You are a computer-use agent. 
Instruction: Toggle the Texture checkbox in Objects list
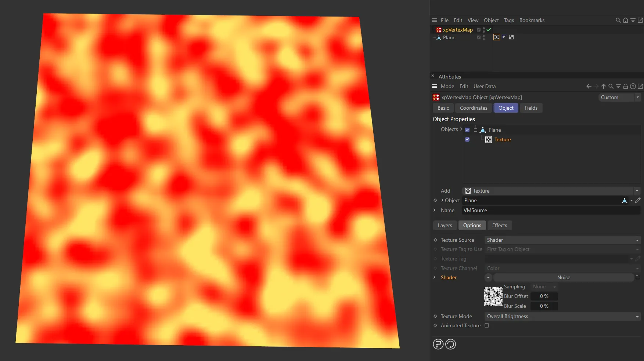click(x=467, y=139)
